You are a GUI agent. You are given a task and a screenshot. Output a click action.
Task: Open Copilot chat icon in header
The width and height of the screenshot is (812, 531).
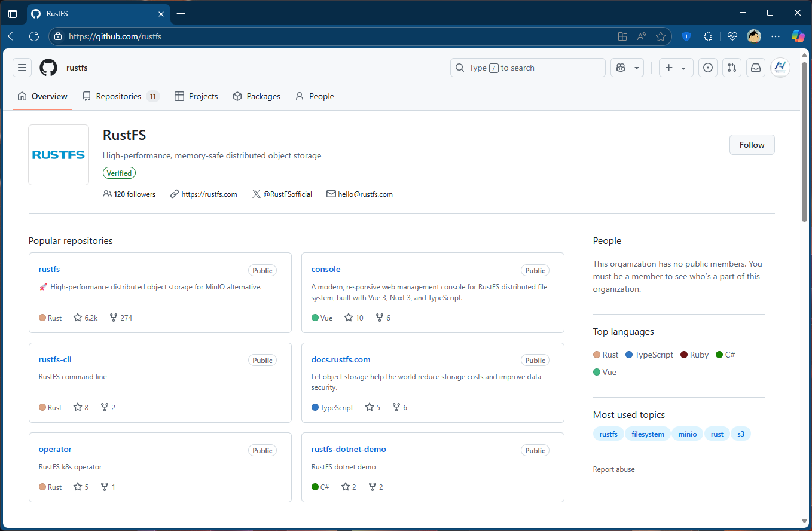click(x=621, y=68)
